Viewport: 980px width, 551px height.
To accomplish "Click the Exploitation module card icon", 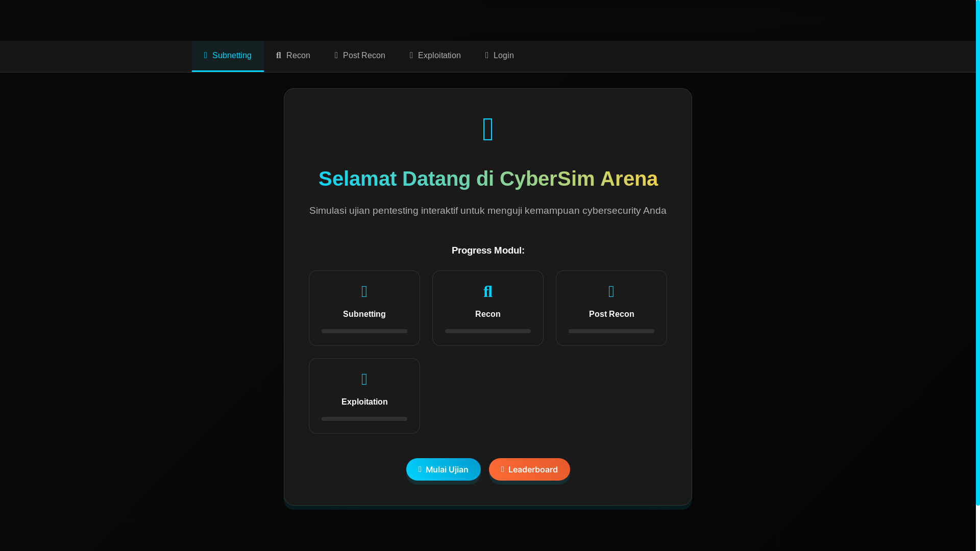I will click(x=364, y=380).
